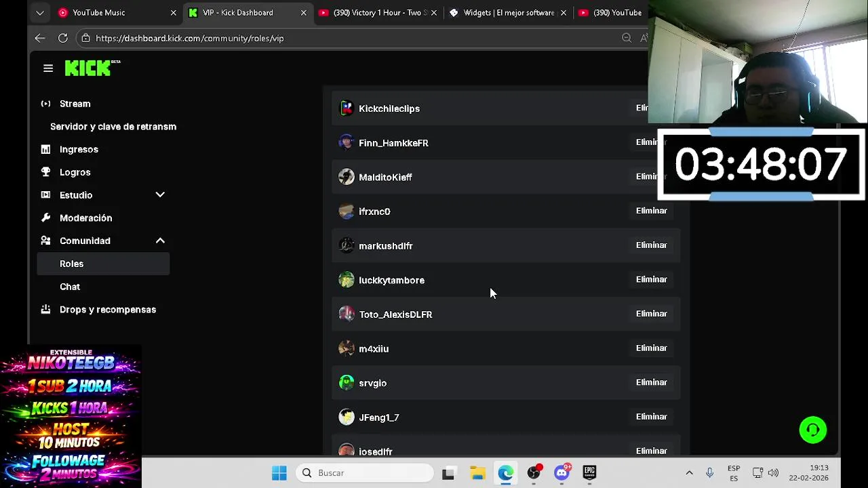This screenshot has width=868, height=488.
Task: Click the Ingresos chart icon
Action: pyautogui.click(x=45, y=149)
